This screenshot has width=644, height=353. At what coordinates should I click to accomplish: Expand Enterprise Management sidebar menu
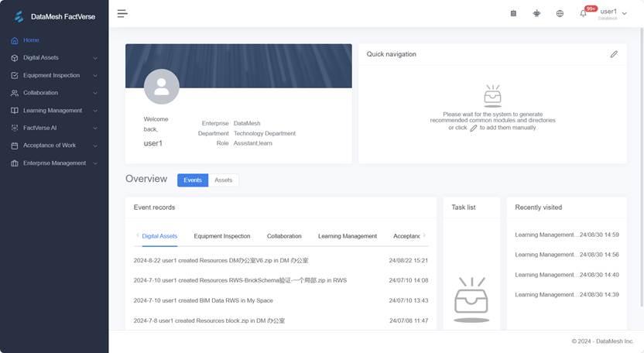click(x=54, y=163)
